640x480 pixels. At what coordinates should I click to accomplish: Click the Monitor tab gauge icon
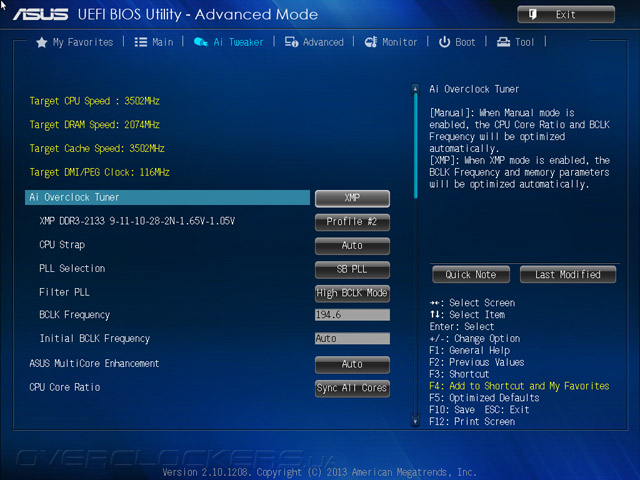click(x=371, y=42)
